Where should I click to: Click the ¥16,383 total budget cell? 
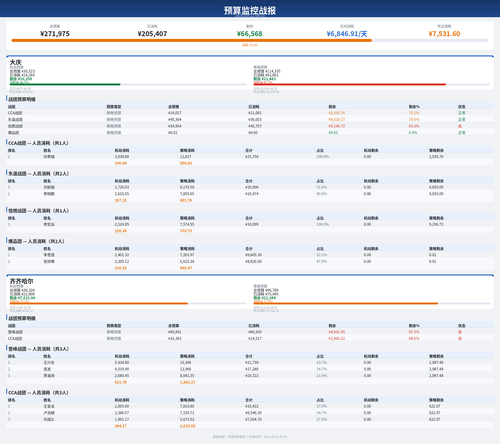[x=175, y=339]
